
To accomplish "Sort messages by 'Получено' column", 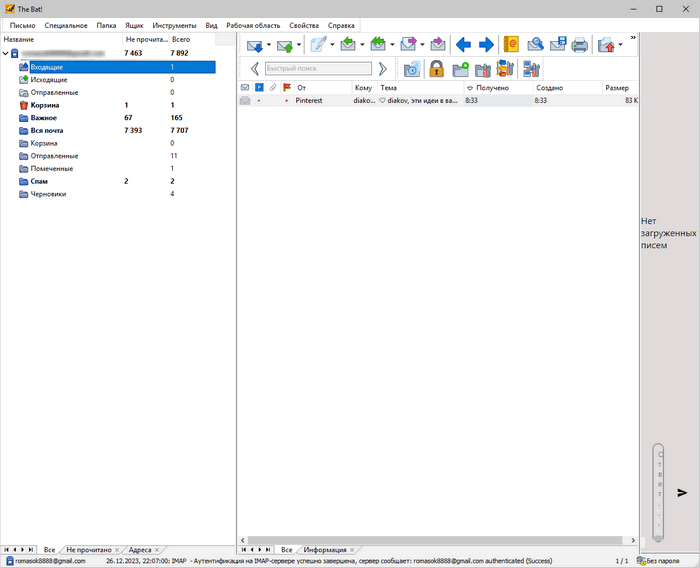I will click(498, 88).
